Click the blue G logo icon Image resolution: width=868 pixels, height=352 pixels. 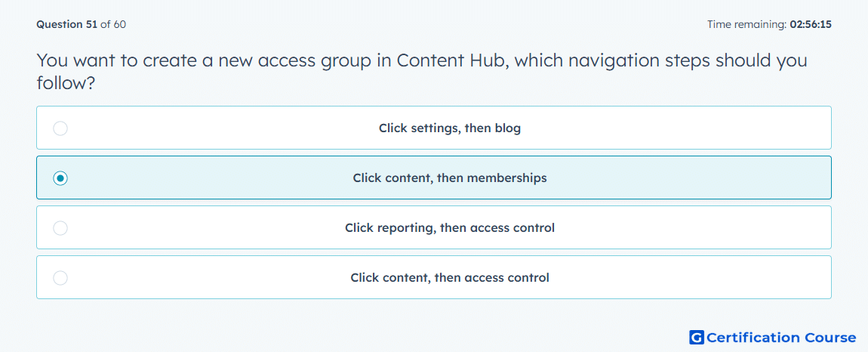tap(697, 337)
